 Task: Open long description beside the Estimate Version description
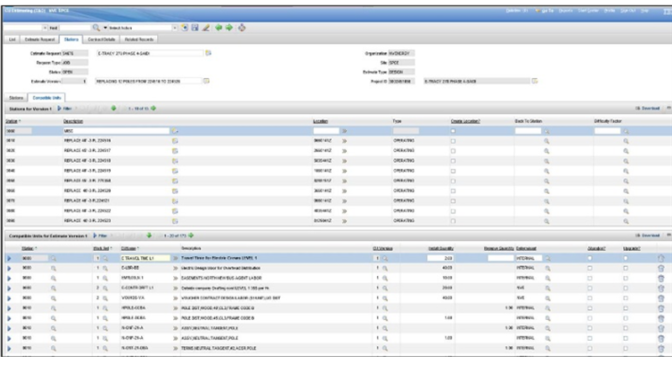(x=206, y=81)
